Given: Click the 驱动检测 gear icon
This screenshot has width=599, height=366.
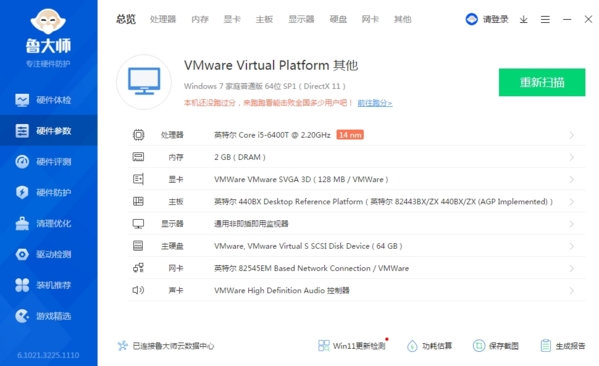Looking at the screenshot, I should click(x=22, y=254).
